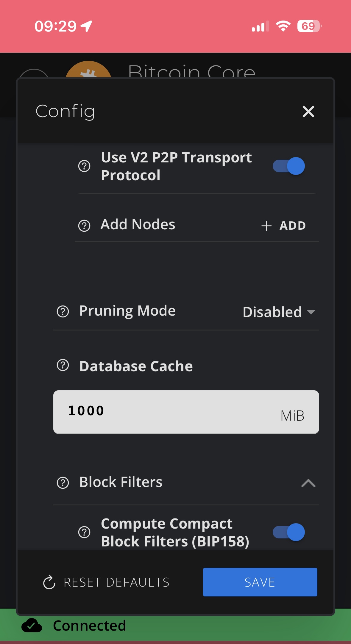Disable the V2 P2P Transport Protocol switch
Viewport: 351px width, 644px height.
[x=289, y=166]
